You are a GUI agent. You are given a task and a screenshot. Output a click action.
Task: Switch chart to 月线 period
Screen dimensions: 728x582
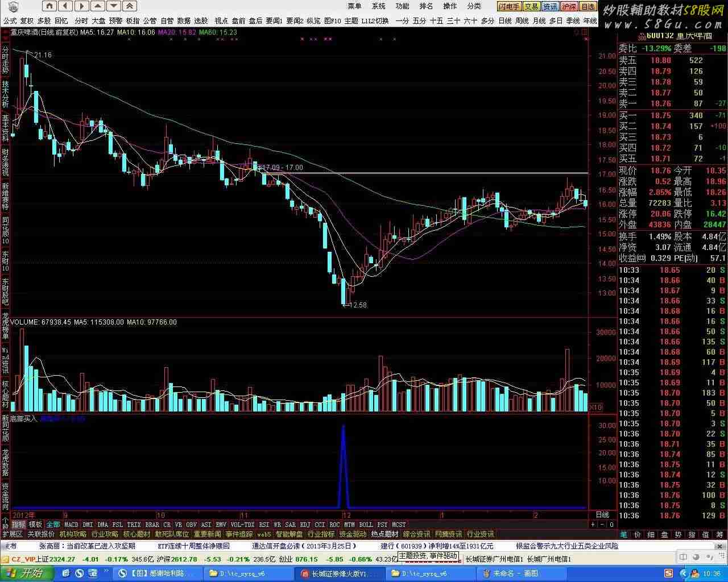(x=539, y=21)
